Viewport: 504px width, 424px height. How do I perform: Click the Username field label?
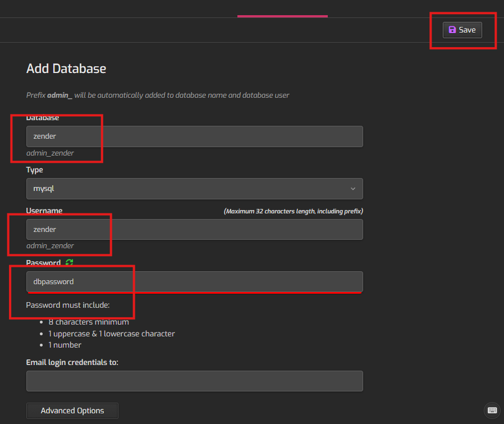point(44,211)
